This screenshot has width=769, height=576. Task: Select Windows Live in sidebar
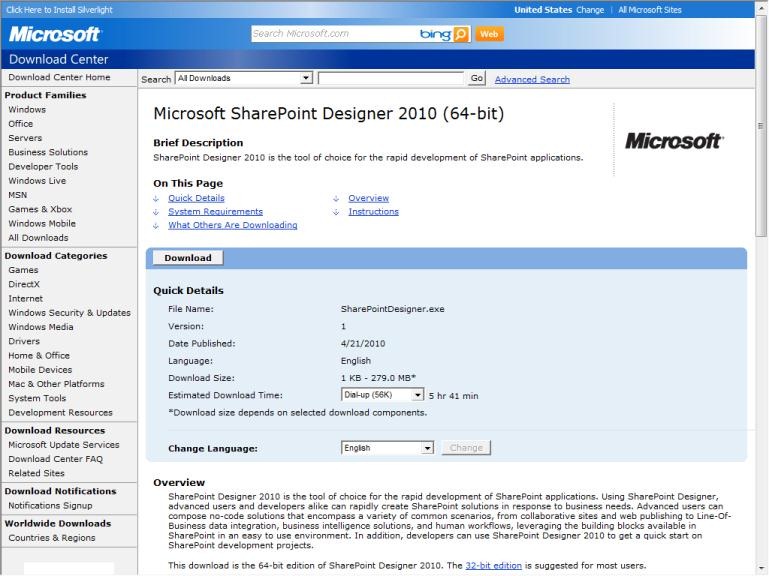[37, 181]
